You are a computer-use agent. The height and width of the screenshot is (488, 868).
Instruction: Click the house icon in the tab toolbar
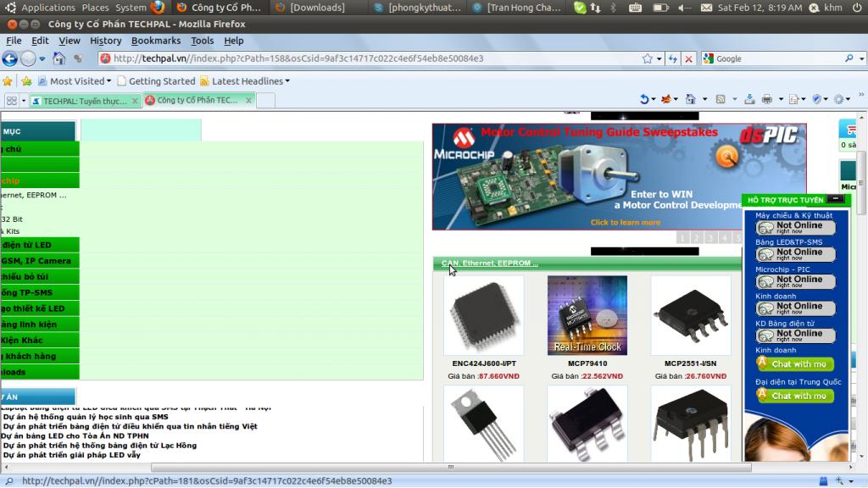pos(690,99)
